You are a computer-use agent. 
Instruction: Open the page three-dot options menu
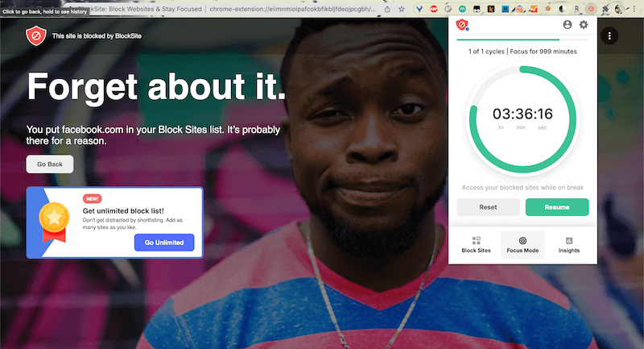[x=609, y=35]
